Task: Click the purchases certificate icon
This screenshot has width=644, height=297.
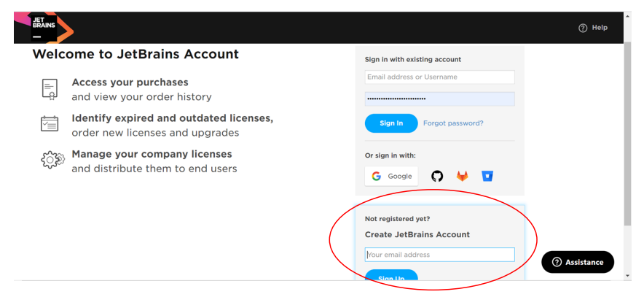Action: point(50,89)
